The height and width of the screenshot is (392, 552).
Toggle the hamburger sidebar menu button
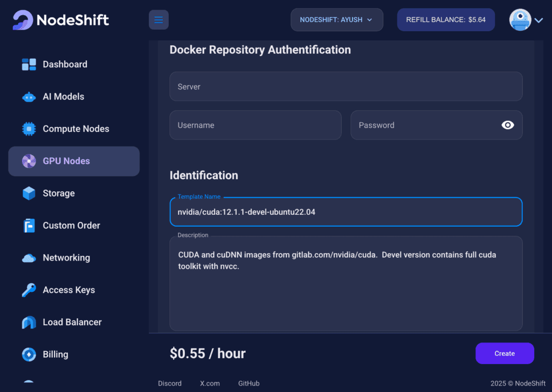pyautogui.click(x=158, y=20)
